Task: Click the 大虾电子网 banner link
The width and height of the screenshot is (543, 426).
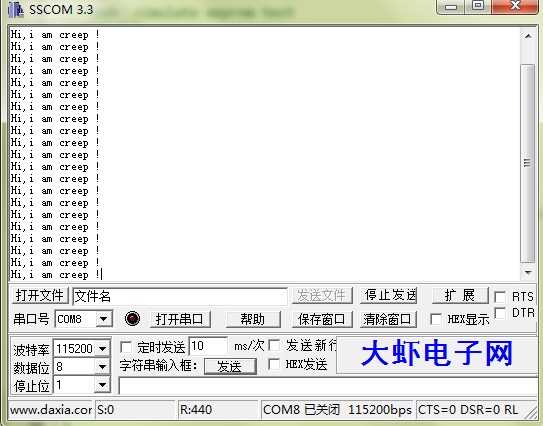Action: [437, 354]
